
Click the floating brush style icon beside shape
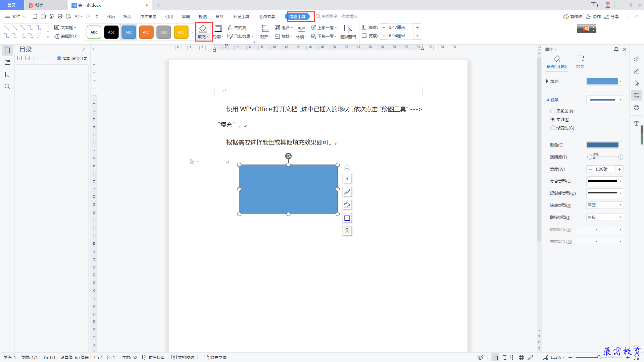(347, 192)
